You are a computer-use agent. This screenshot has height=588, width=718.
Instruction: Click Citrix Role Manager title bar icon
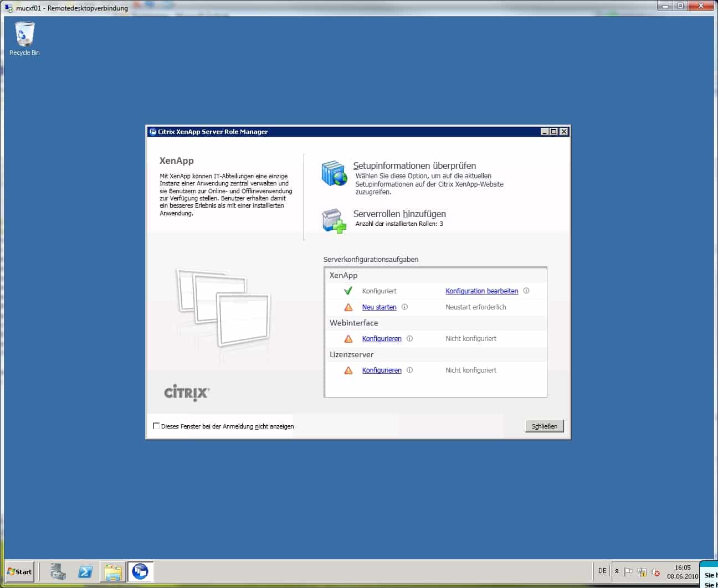(153, 132)
